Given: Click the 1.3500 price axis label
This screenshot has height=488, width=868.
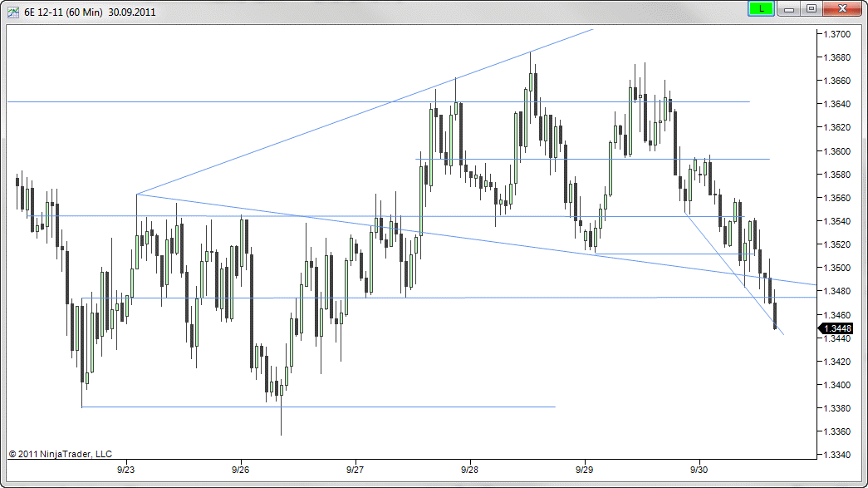Looking at the screenshot, I should click(x=837, y=268).
